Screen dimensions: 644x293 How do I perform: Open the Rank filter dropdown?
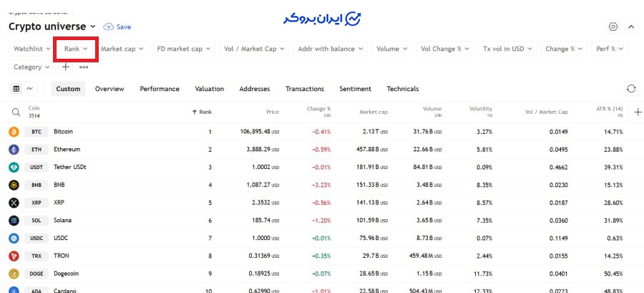[76, 49]
